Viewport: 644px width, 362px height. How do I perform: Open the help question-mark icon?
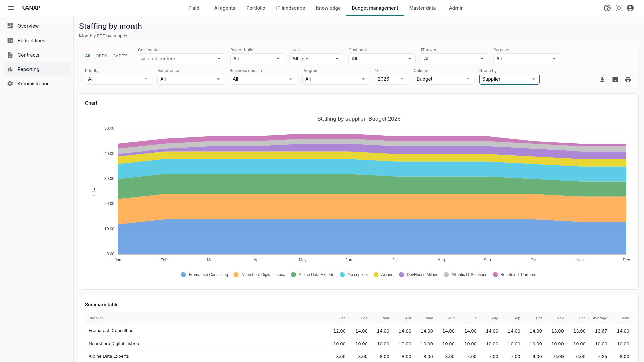pyautogui.click(x=607, y=8)
